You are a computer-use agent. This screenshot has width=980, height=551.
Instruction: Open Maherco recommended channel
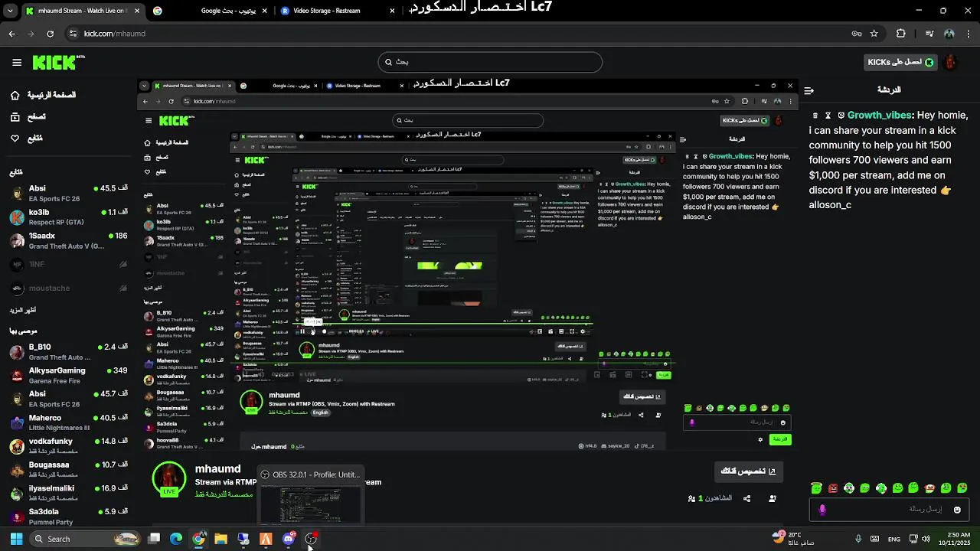point(69,422)
